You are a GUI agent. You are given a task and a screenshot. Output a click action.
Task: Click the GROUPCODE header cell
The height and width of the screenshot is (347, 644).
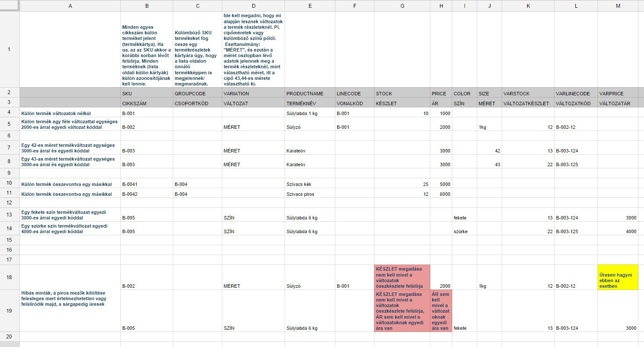pyautogui.click(x=197, y=94)
